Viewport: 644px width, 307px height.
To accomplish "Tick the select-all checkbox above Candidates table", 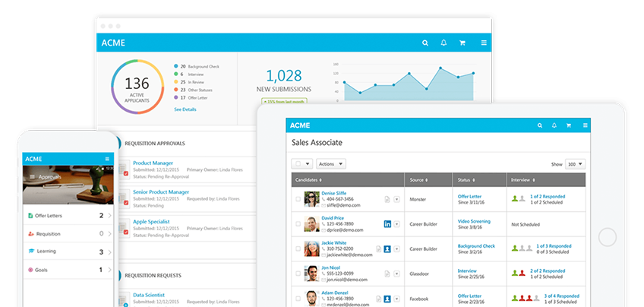I will tap(298, 163).
